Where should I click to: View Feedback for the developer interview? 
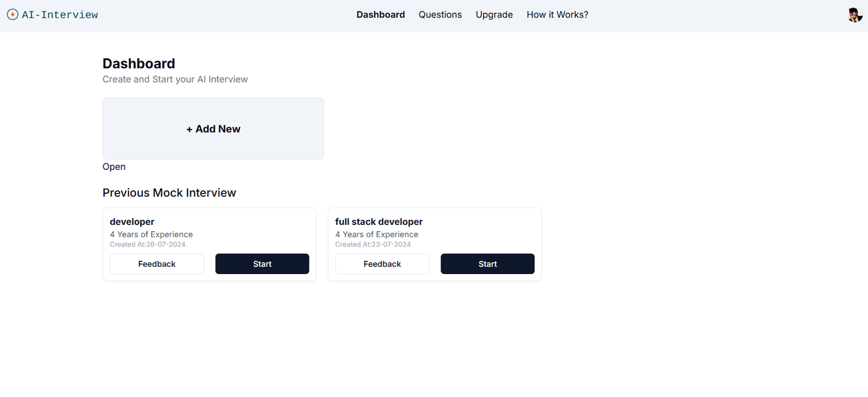tap(157, 264)
